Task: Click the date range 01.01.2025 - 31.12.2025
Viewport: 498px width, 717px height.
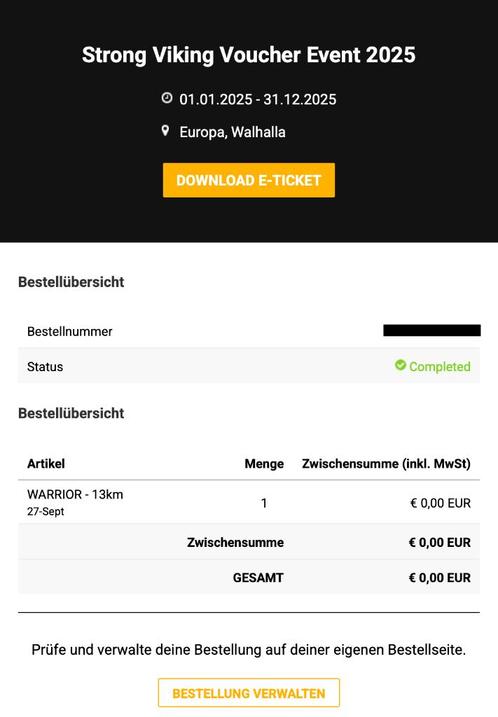Action: click(258, 99)
